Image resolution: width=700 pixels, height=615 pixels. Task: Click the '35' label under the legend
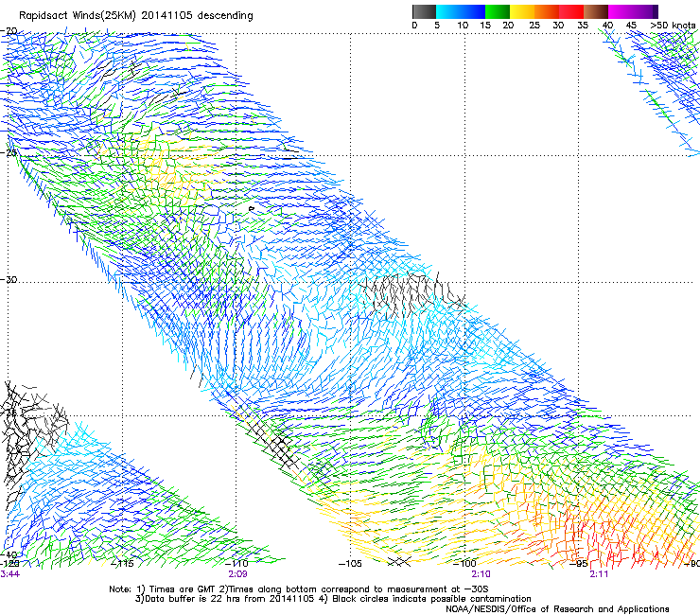point(583,26)
